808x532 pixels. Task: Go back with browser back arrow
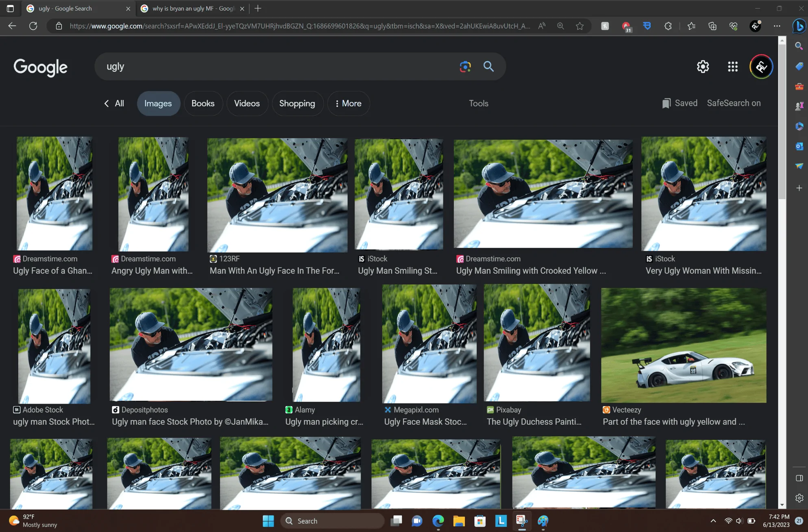(12, 26)
